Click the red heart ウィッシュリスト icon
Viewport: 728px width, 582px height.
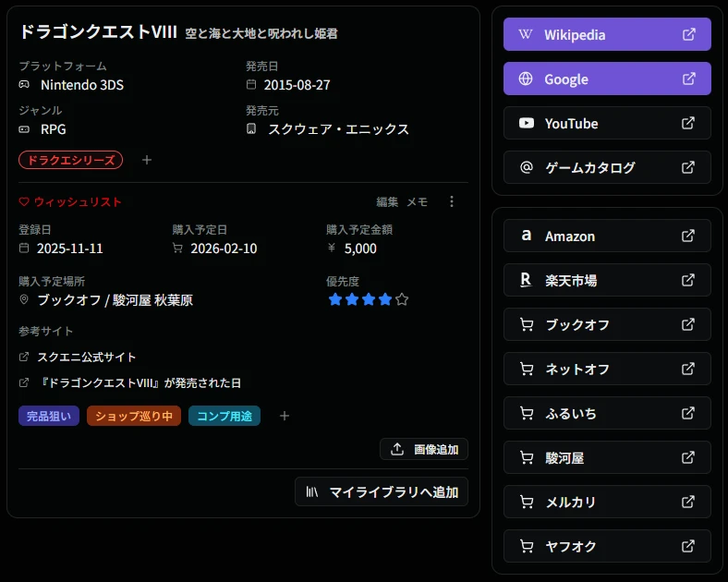coord(24,202)
